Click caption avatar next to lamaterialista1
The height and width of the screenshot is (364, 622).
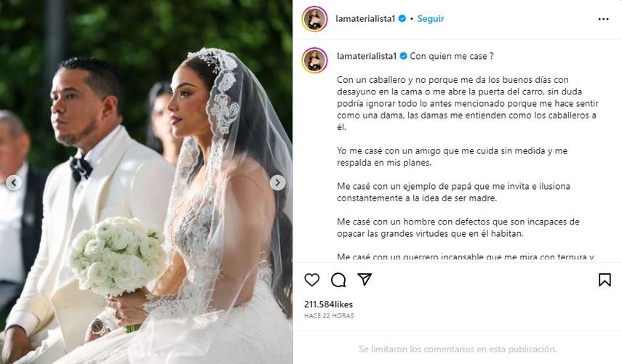tap(314, 60)
